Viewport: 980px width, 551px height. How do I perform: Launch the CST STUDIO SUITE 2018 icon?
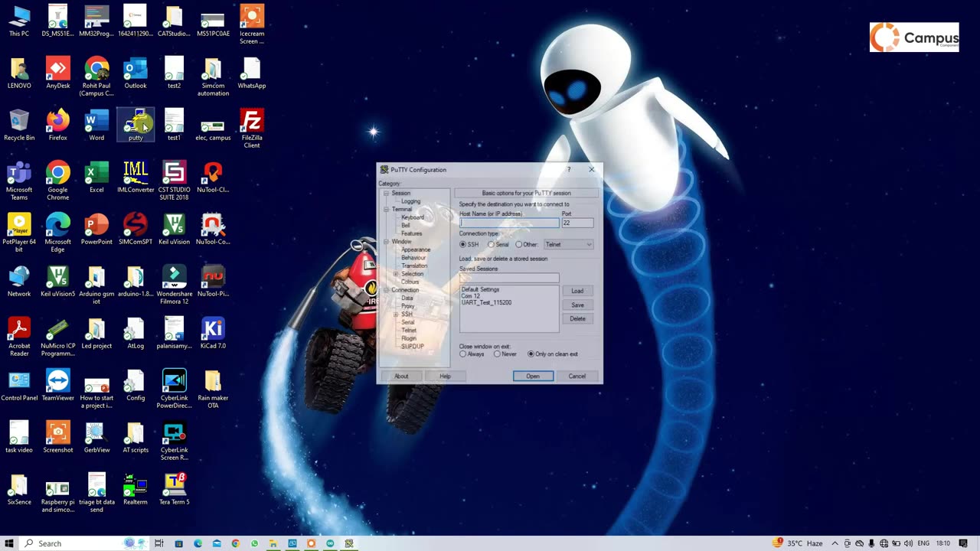point(175,181)
